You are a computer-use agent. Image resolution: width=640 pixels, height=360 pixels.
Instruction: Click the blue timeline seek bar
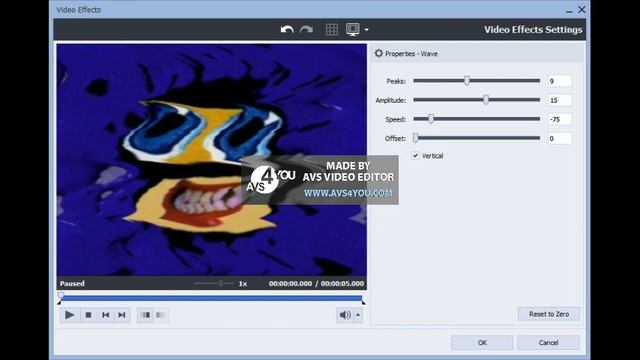pos(211,298)
